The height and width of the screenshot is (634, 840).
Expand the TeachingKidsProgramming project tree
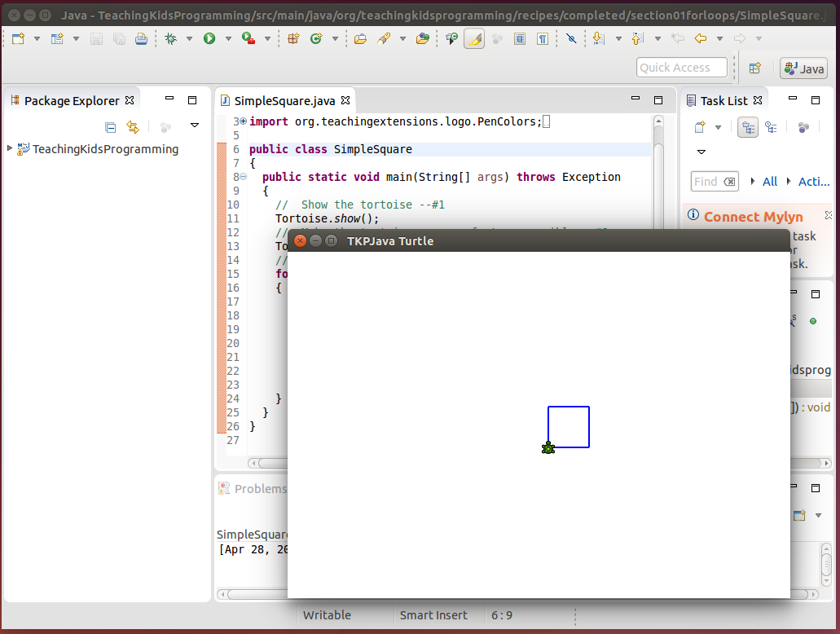(10, 148)
